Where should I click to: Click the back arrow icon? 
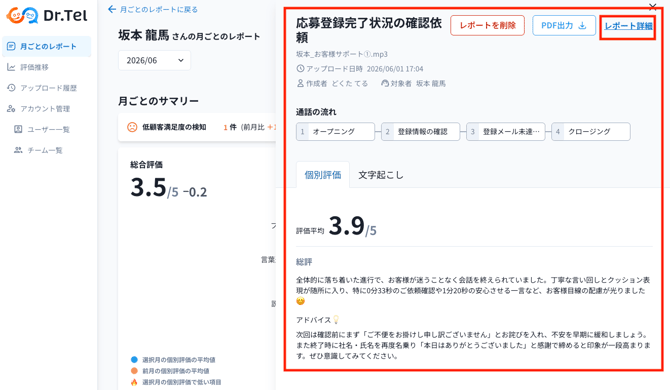[112, 9]
